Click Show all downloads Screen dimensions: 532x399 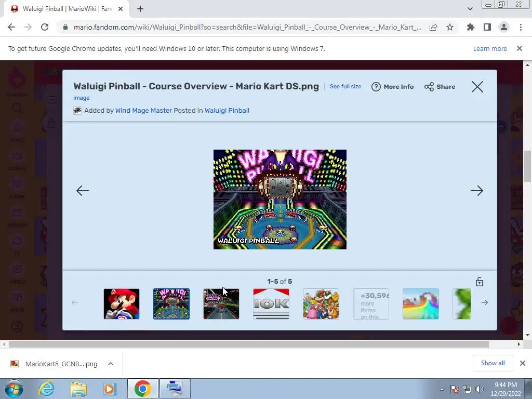493,363
